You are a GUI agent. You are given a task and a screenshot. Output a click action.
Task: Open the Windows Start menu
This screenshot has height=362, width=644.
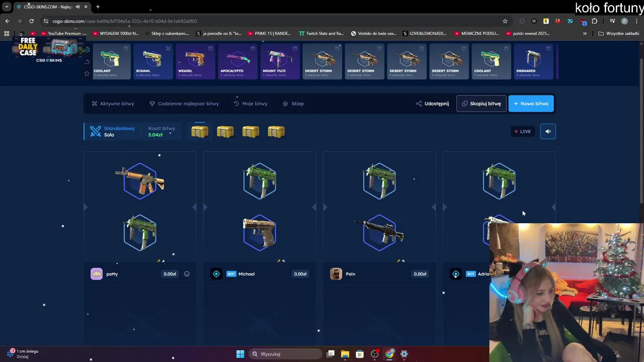[x=240, y=354]
